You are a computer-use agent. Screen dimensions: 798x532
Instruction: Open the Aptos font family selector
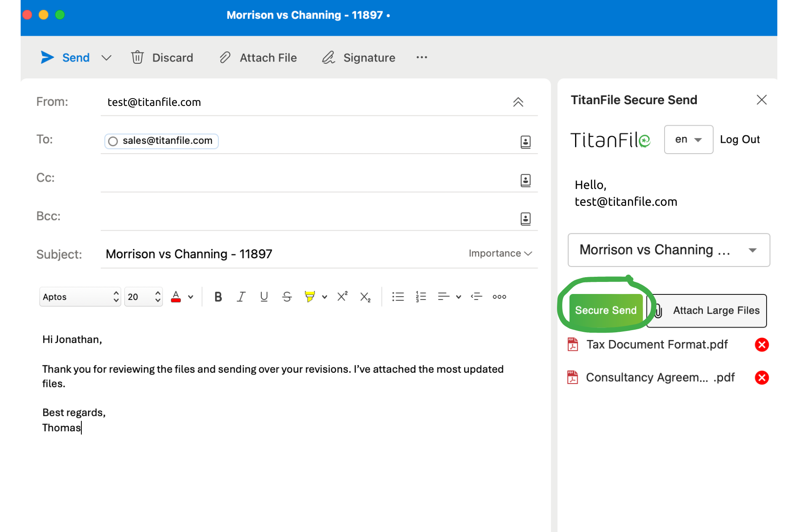(x=80, y=297)
